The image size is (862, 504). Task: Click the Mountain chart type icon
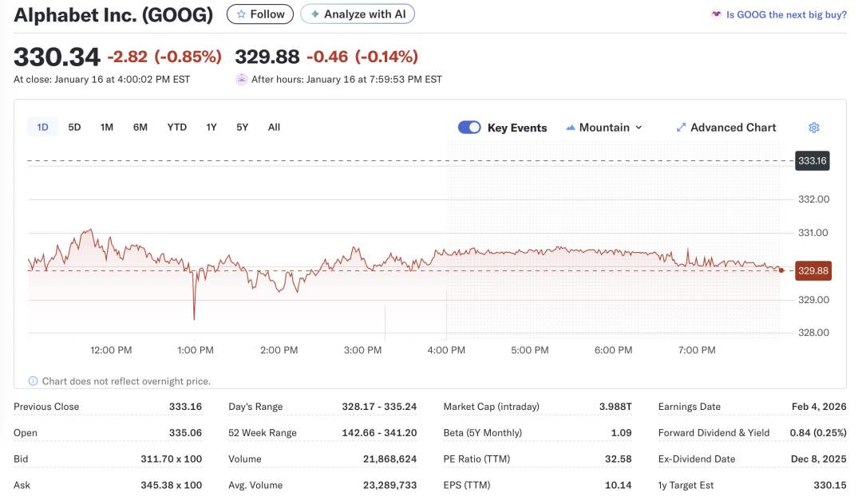click(571, 127)
